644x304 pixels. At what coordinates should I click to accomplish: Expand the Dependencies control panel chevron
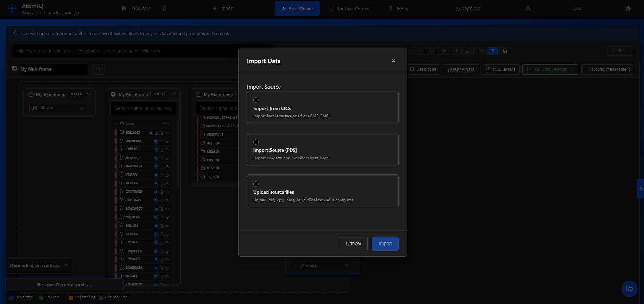click(66, 265)
